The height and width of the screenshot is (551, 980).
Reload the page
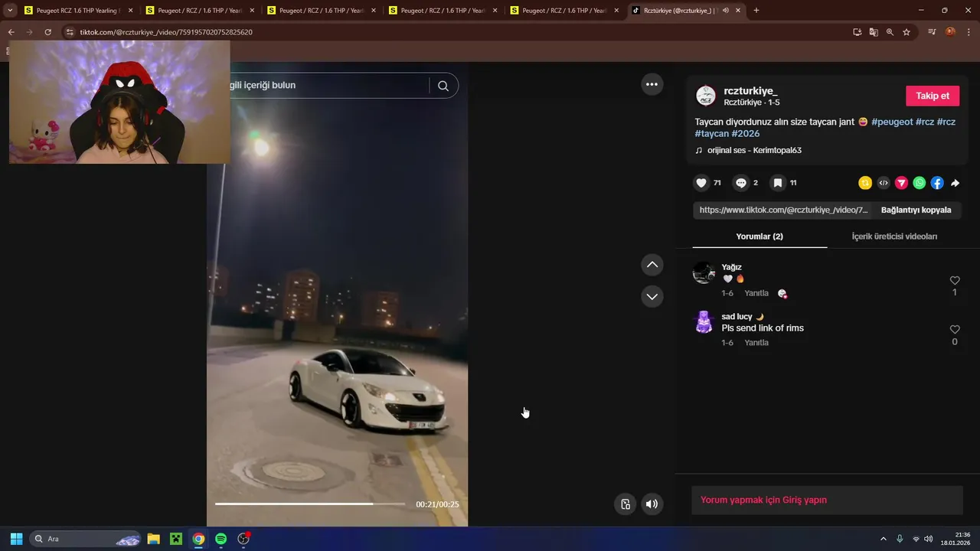47,32
